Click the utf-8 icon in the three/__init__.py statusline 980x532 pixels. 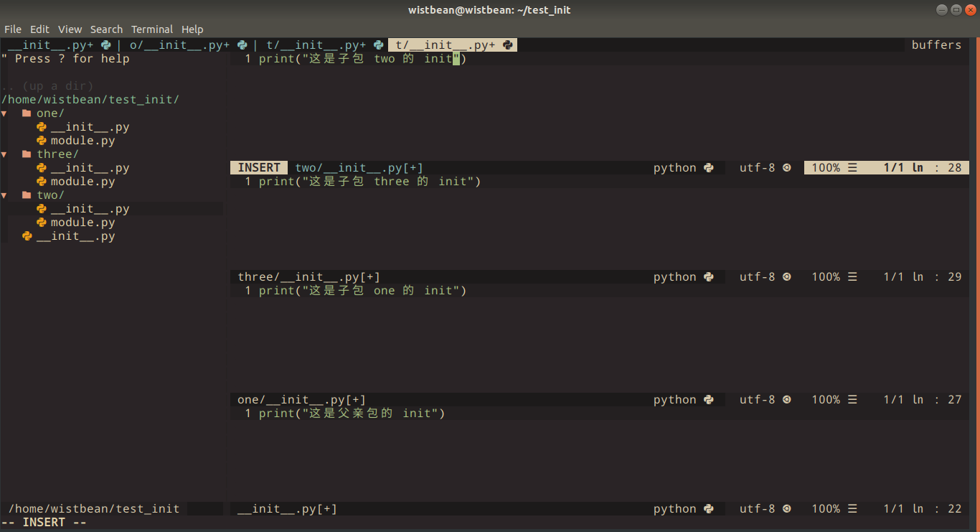786,276
